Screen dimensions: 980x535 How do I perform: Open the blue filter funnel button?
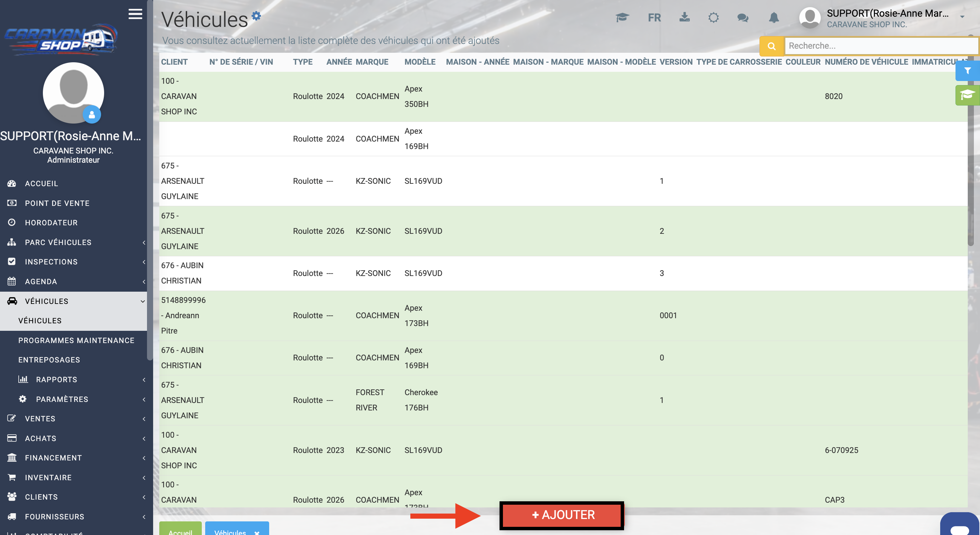(967, 71)
